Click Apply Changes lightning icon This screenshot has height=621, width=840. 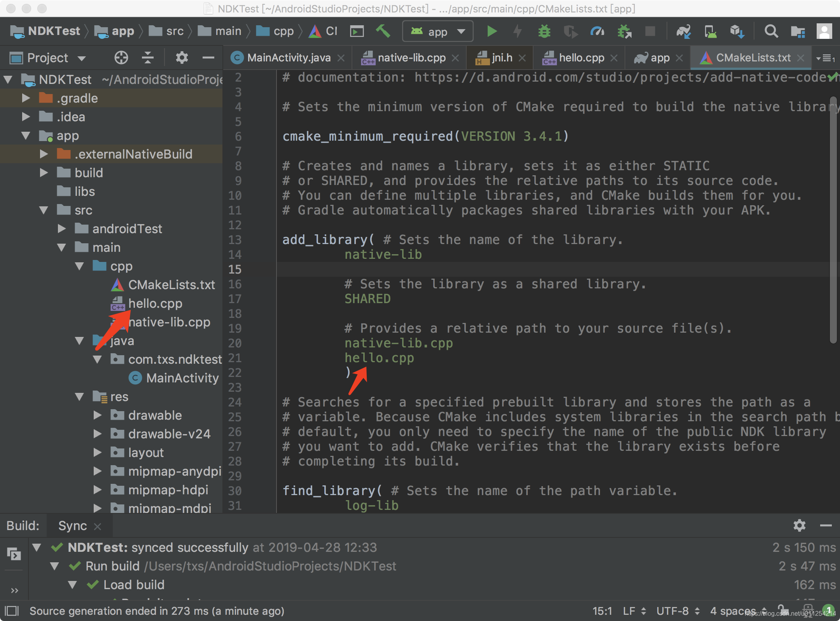[x=518, y=31]
